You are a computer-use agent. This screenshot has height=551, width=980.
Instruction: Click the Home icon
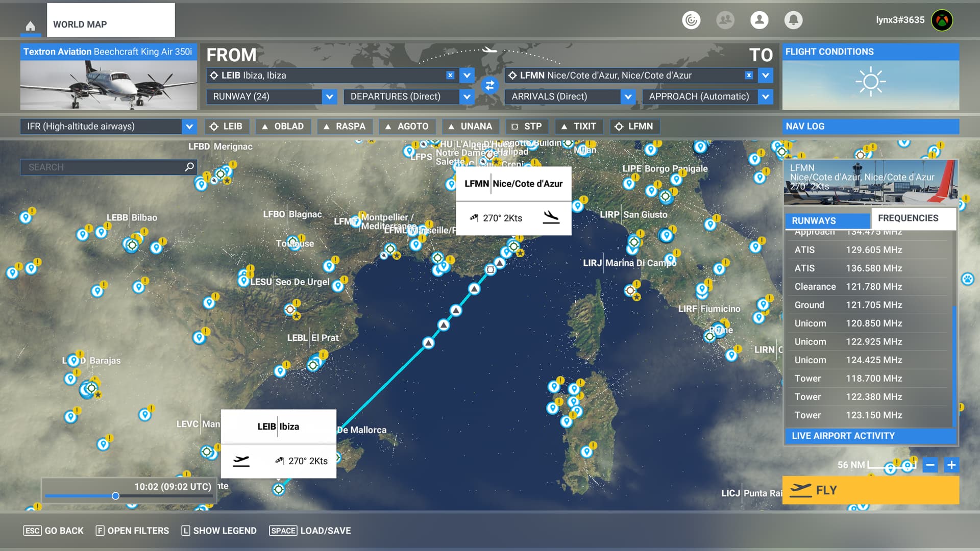point(31,26)
